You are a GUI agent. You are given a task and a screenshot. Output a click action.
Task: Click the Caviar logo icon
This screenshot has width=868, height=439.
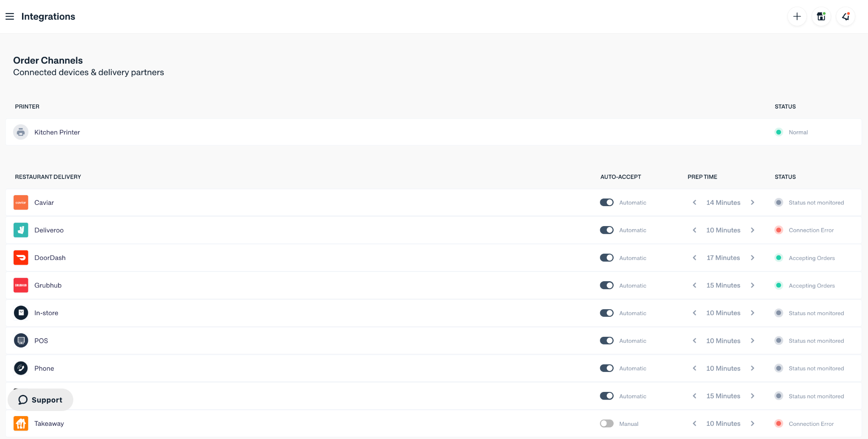click(21, 203)
